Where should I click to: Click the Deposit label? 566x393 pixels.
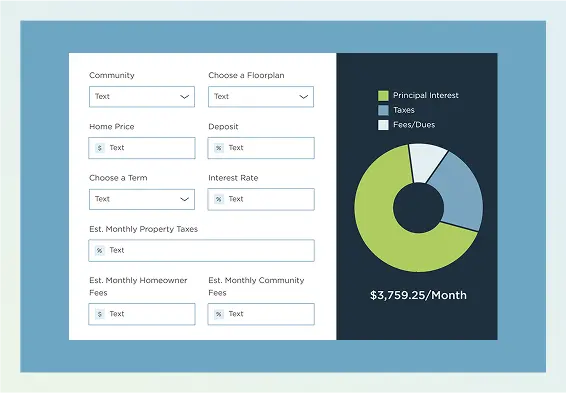tap(223, 127)
